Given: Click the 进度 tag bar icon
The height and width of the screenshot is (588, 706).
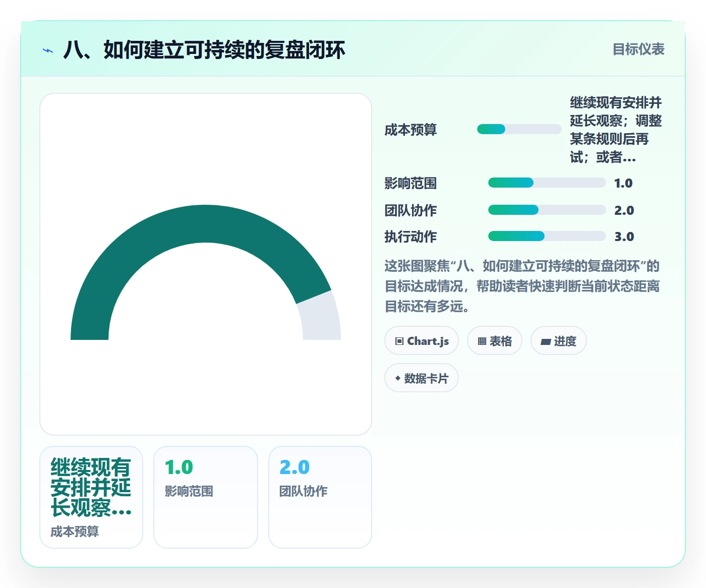Looking at the screenshot, I should tap(546, 342).
